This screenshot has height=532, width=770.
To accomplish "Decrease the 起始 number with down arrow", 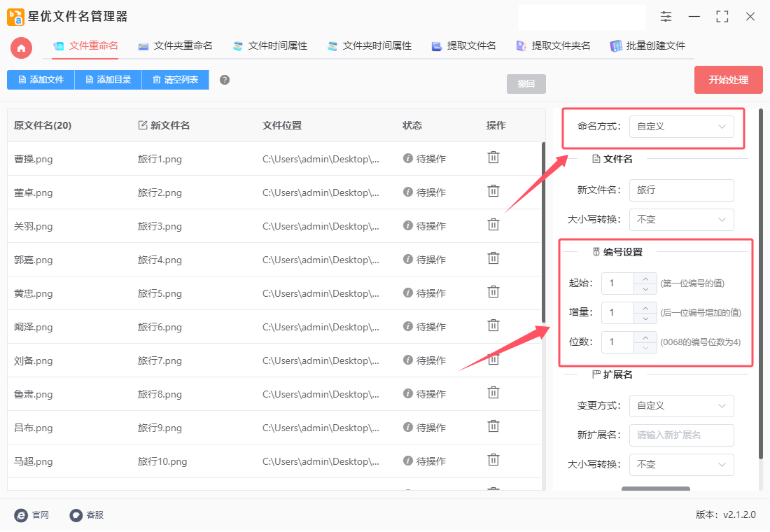I will (645, 289).
